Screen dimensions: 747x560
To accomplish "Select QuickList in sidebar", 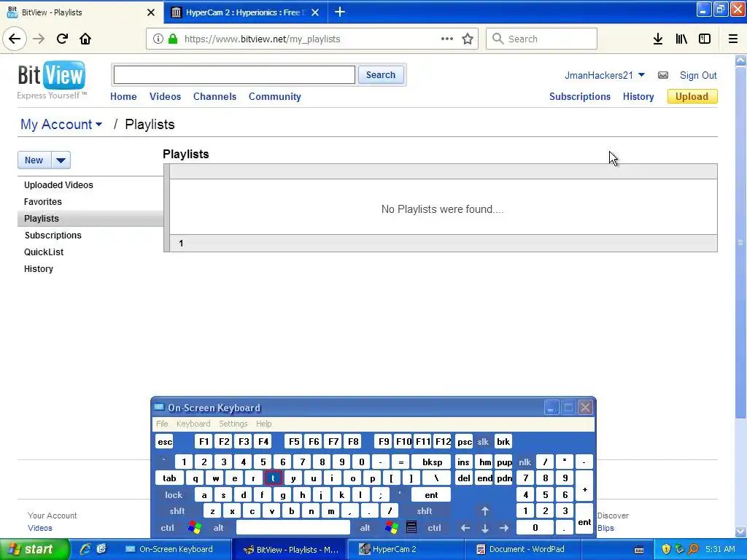I will click(44, 252).
